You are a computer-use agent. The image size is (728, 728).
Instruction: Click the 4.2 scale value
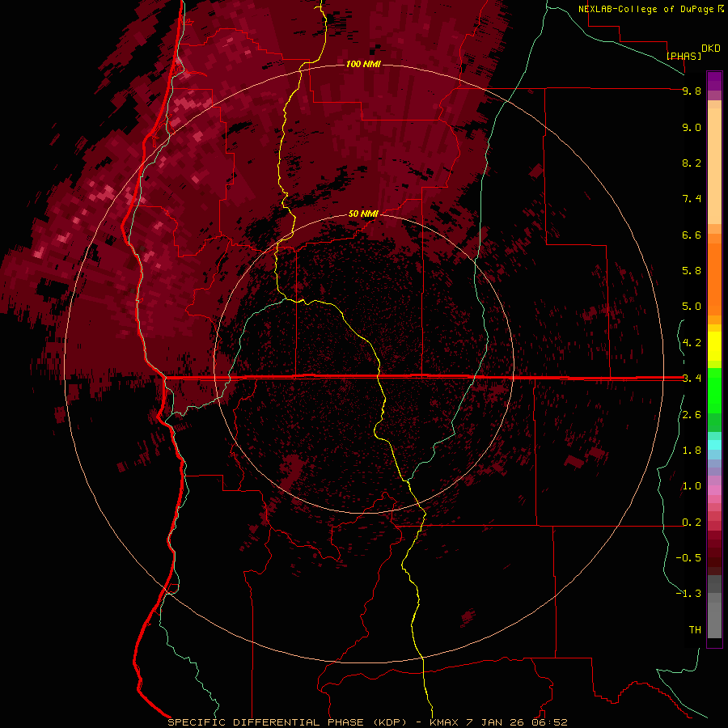(x=692, y=343)
